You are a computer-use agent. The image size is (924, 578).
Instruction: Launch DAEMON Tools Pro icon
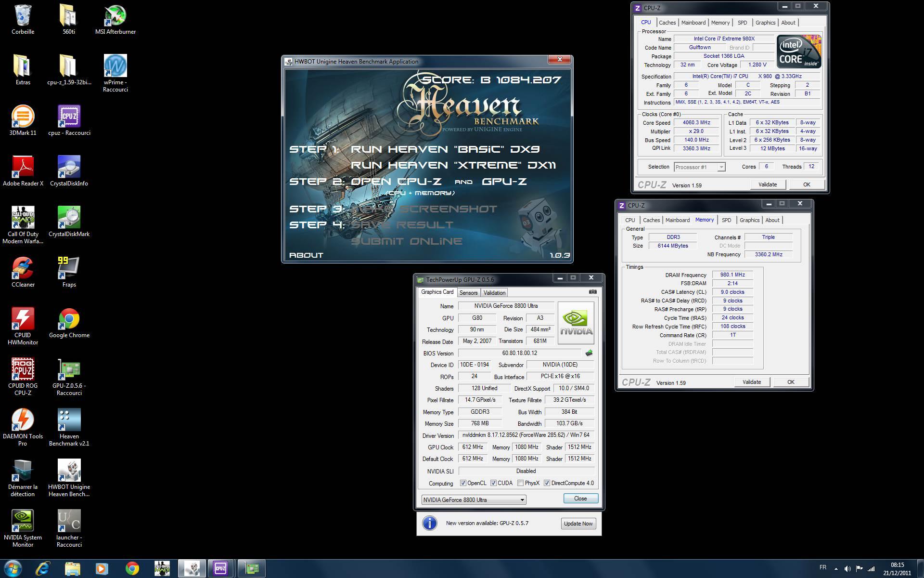(23, 427)
